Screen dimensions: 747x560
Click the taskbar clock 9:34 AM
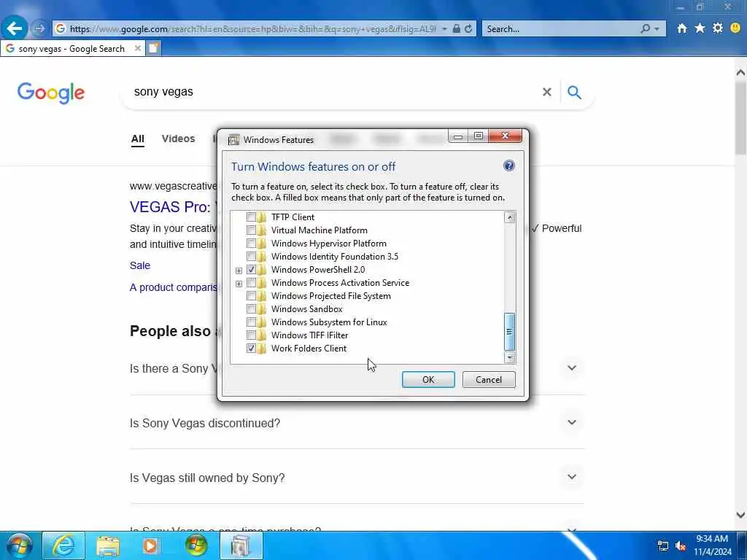[712, 539]
